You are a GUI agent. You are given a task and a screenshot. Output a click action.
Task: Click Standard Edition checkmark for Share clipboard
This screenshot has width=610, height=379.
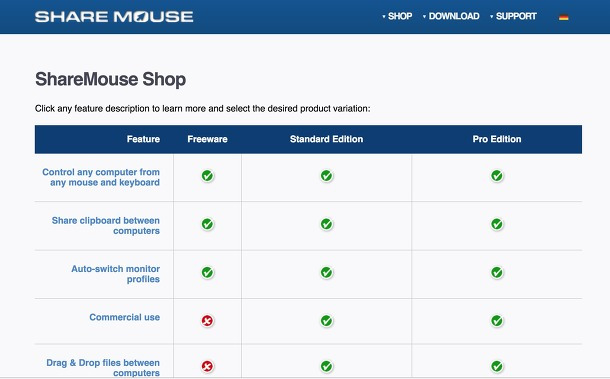[x=326, y=224]
